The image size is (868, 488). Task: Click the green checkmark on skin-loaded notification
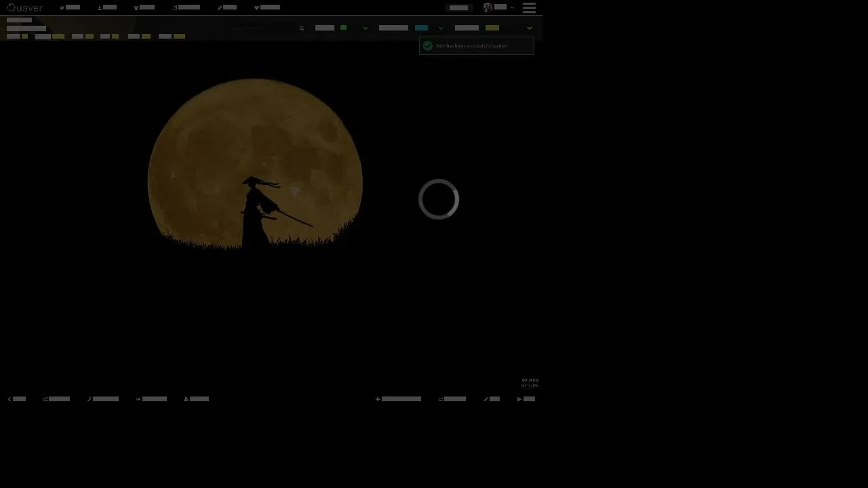pyautogui.click(x=428, y=45)
